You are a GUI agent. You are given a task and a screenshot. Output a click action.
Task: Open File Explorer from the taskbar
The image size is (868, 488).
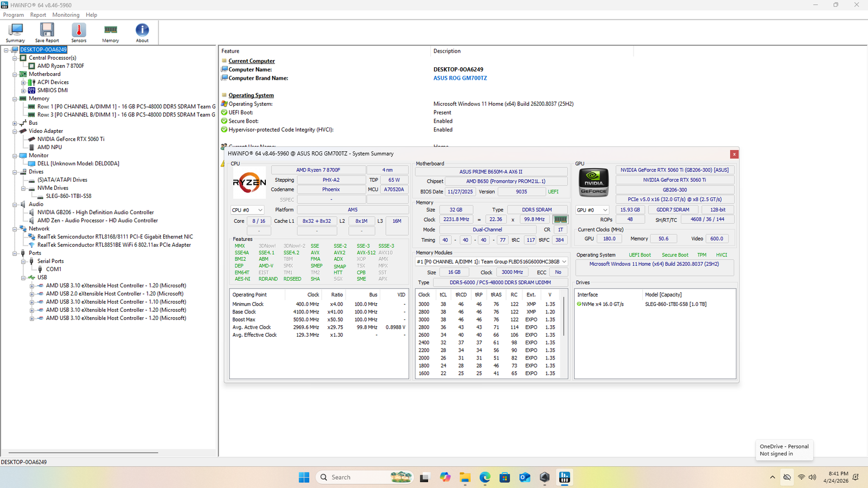pos(465,477)
